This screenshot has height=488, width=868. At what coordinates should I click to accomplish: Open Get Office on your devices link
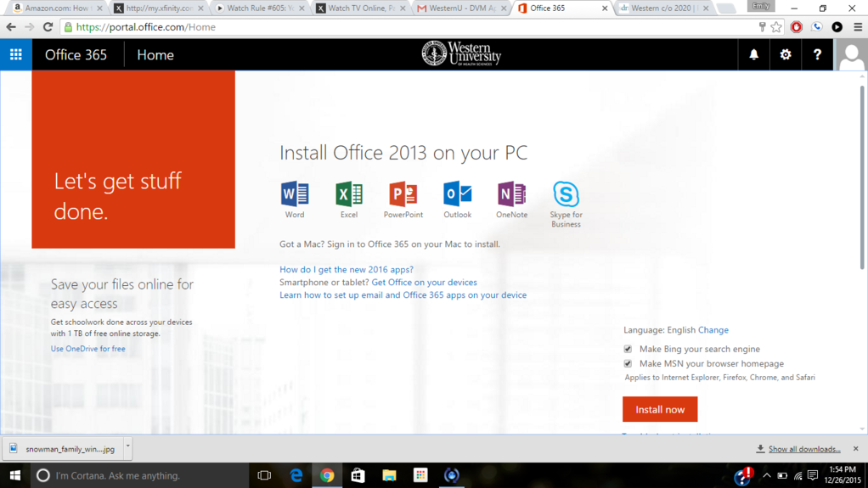(x=424, y=282)
